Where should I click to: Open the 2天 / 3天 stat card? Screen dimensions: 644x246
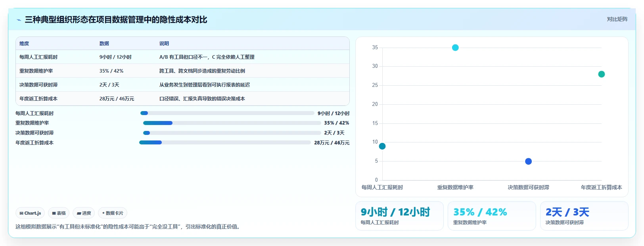584,216
